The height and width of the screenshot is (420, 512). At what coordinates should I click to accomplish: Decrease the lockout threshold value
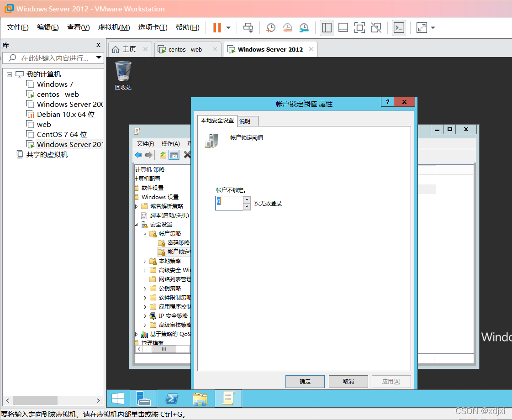(x=247, y=206)
